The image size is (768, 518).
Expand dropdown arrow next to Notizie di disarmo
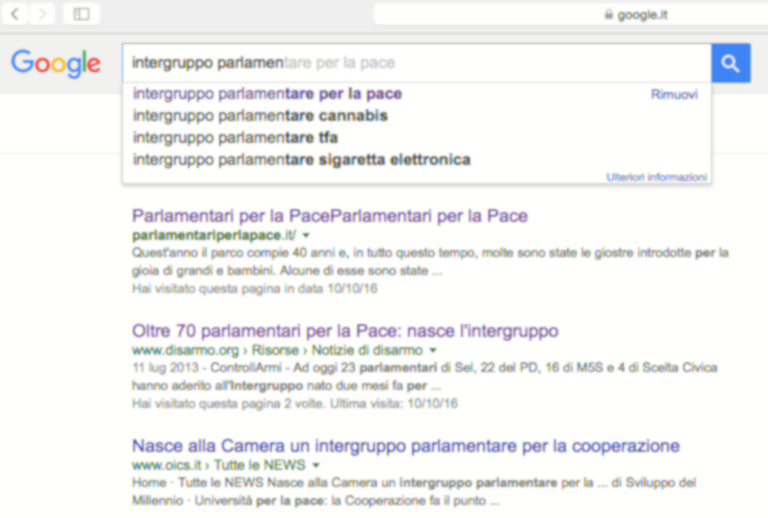coord(433,351)
